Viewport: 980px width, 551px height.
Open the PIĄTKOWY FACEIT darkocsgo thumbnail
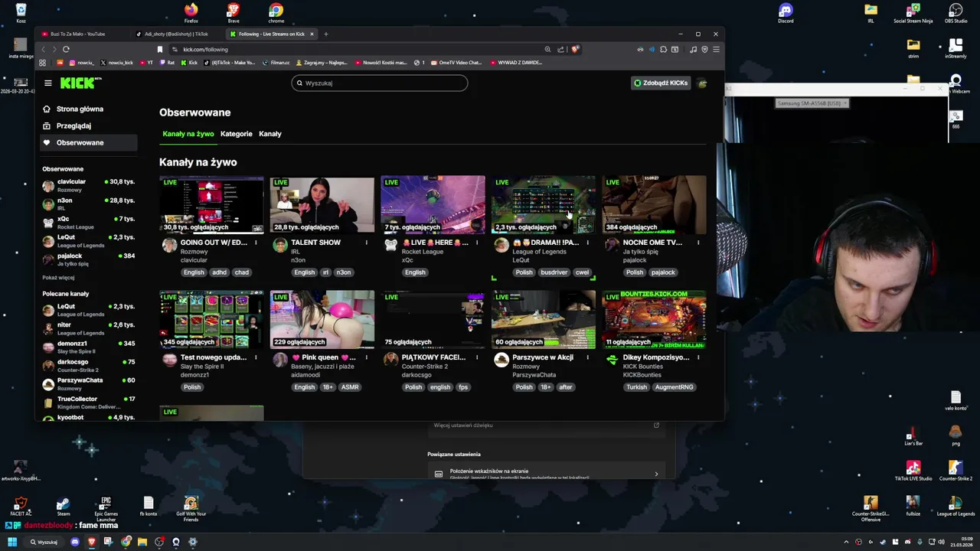click(433, 319)
